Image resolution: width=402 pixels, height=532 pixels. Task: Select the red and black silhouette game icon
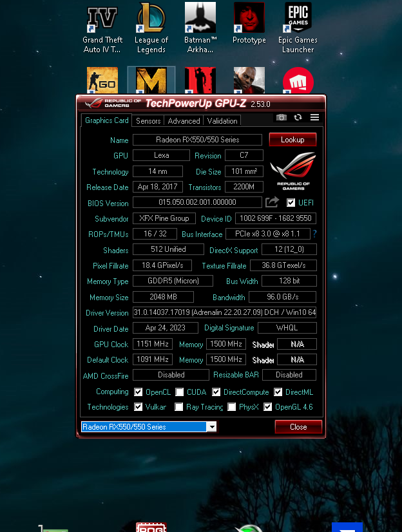click(x=200, y=81)
